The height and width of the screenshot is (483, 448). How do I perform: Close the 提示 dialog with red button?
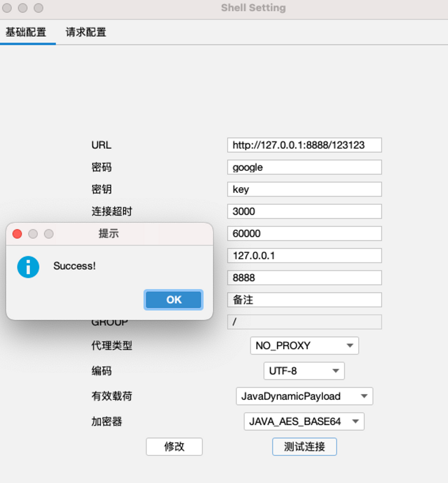click(x=17, y=234)
